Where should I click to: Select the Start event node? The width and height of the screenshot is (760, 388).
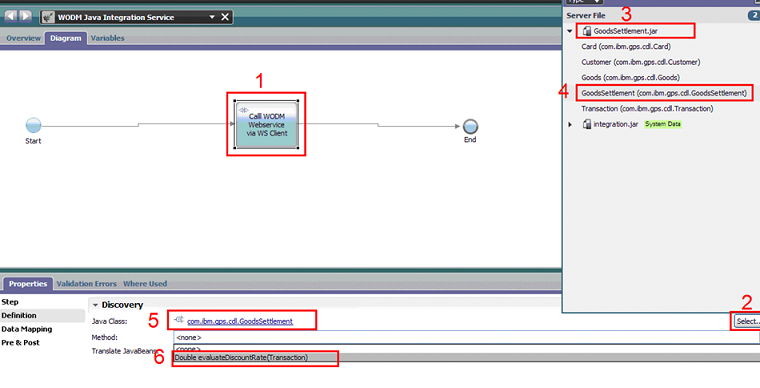(x=33, y=125)
